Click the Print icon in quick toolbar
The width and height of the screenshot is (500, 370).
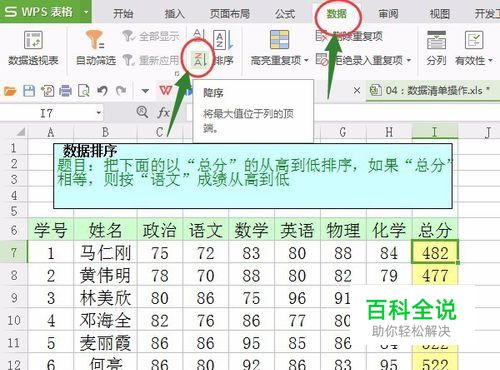tap(65, 91)
